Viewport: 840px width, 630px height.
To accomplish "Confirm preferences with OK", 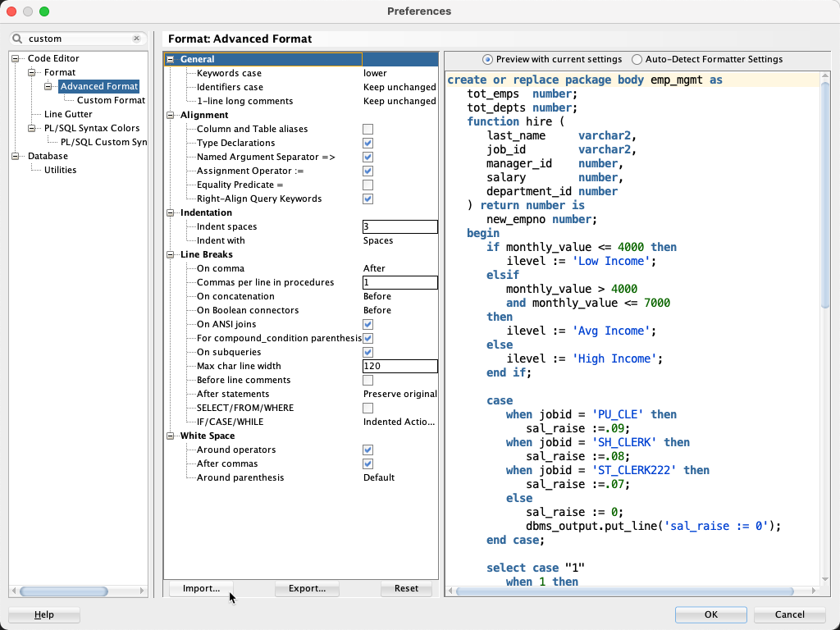I will click(711, 614).
